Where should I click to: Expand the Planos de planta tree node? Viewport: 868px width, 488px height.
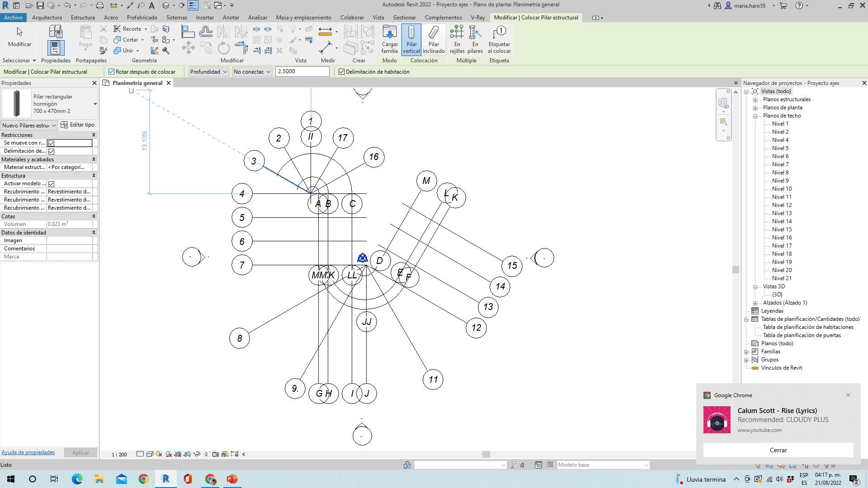[755, 108]
